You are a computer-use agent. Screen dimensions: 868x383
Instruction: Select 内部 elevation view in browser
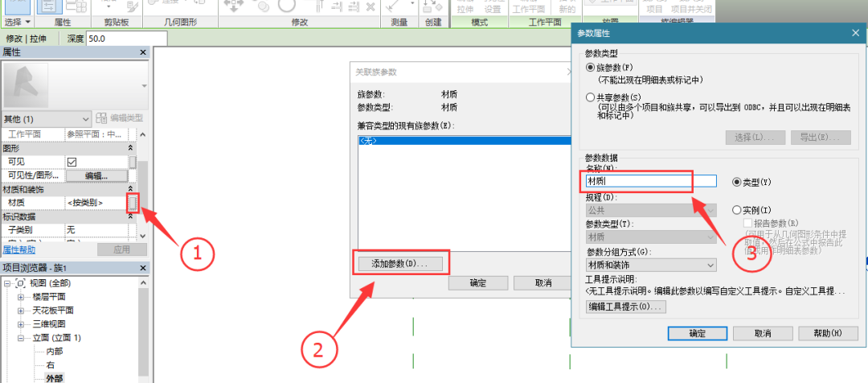click(x=55, y=352)
